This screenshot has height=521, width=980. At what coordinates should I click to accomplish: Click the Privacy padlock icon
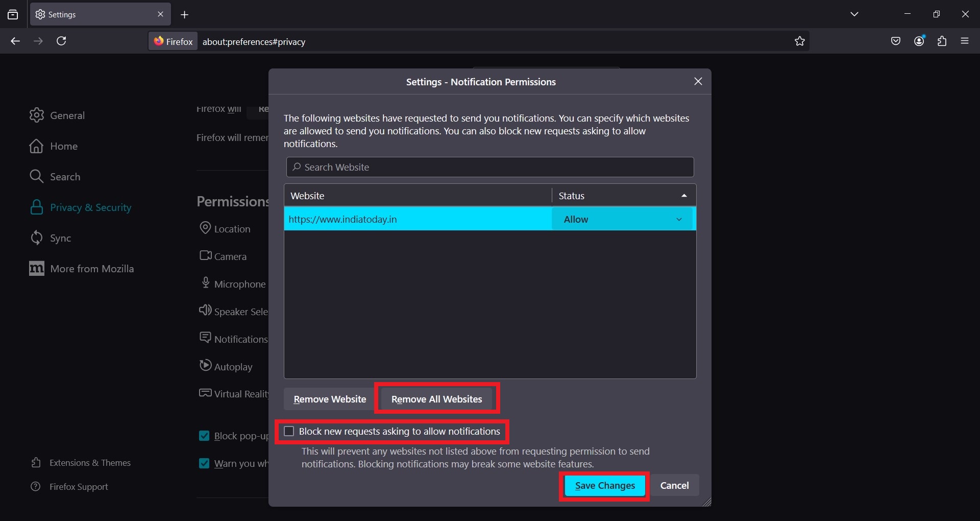pos(36,207)
